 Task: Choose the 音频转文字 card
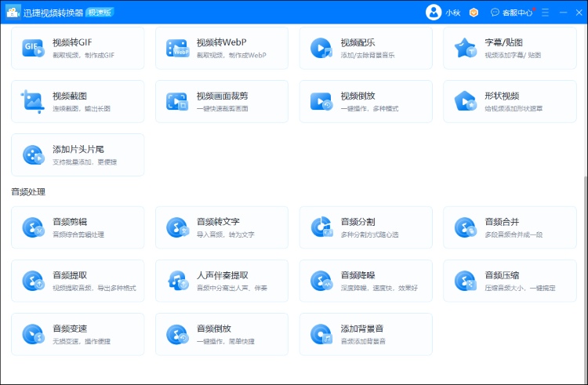pos(222,227)
